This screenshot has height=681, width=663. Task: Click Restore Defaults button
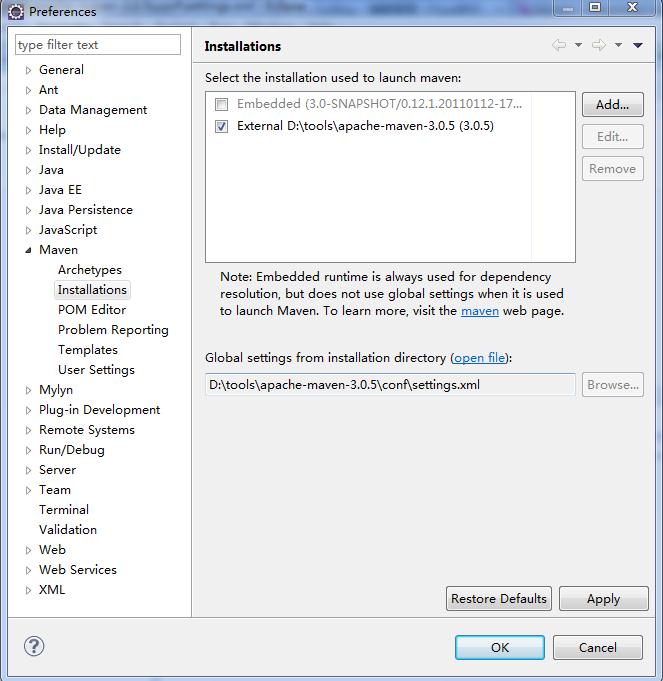pos(499,598)
